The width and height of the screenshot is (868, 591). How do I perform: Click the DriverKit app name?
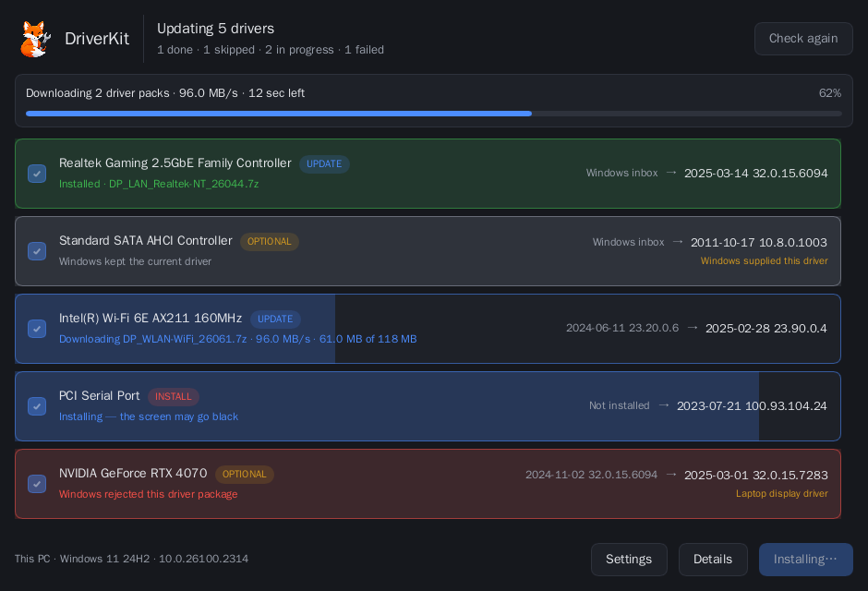[97, 39]
